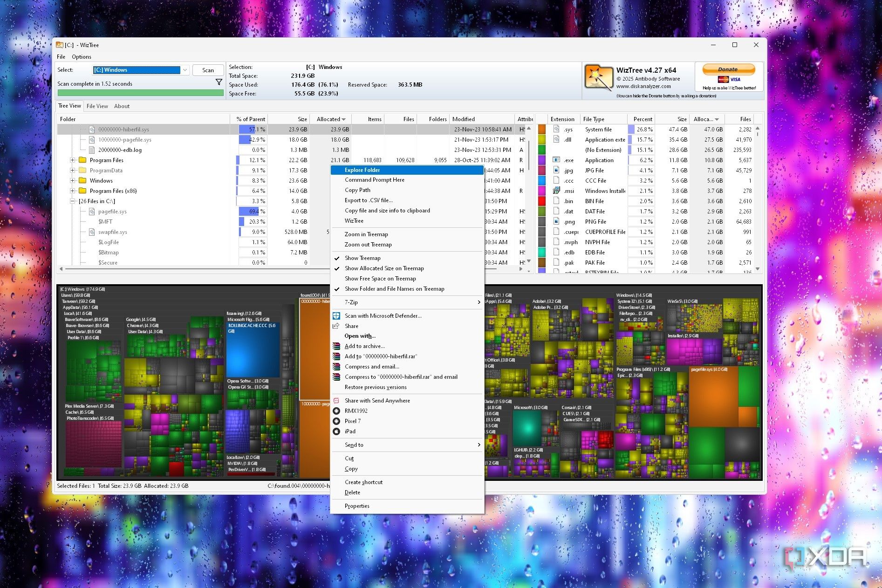
Task: Click the Program Files folder icon
Action: 83,160
